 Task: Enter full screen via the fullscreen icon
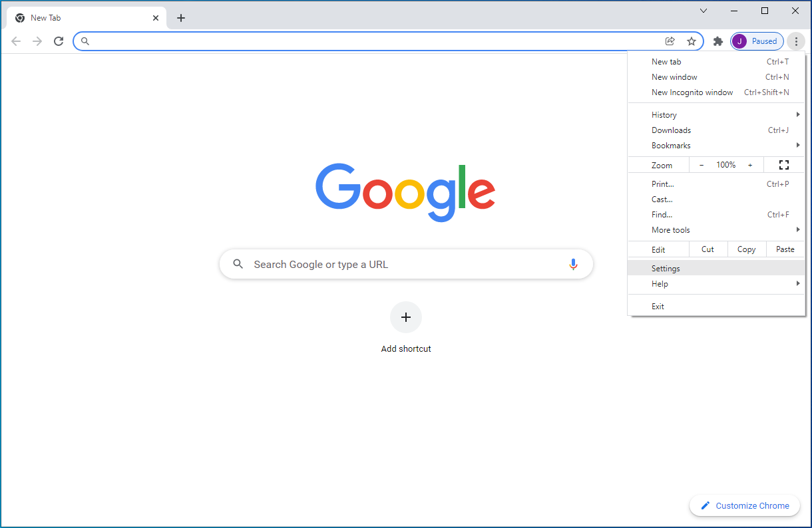784,164
